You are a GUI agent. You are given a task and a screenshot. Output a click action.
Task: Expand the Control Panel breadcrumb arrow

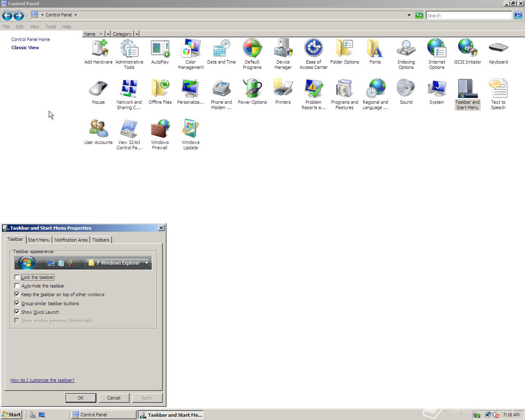(x=75, y=15)
